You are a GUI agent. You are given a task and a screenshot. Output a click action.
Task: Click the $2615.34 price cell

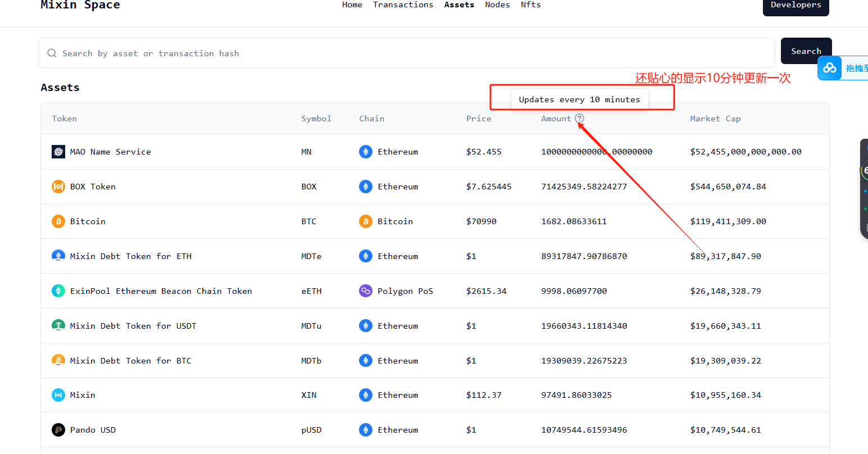coord(487,291)
